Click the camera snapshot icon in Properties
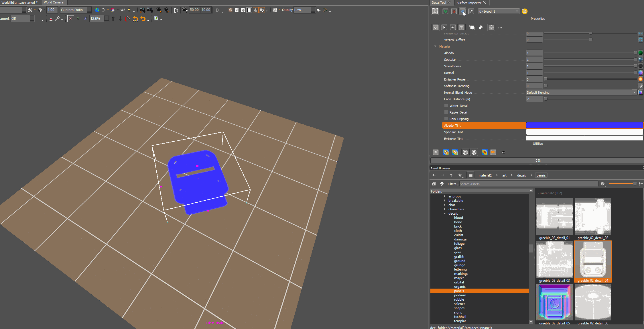Image resolution: width=644 pixels, height=329 pixels. (453, 27)
